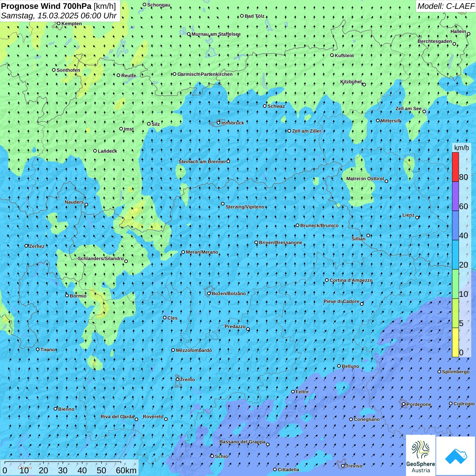Click the blue cloud logo icon
The image size is (476, 476).
[x=456, y=456]
